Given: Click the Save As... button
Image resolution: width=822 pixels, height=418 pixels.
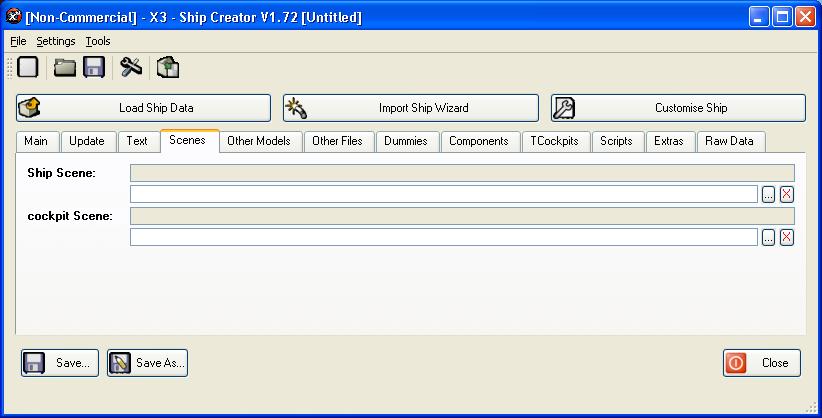Looking at the screenshot, I should pyautogui.click(x=147, y=363).
